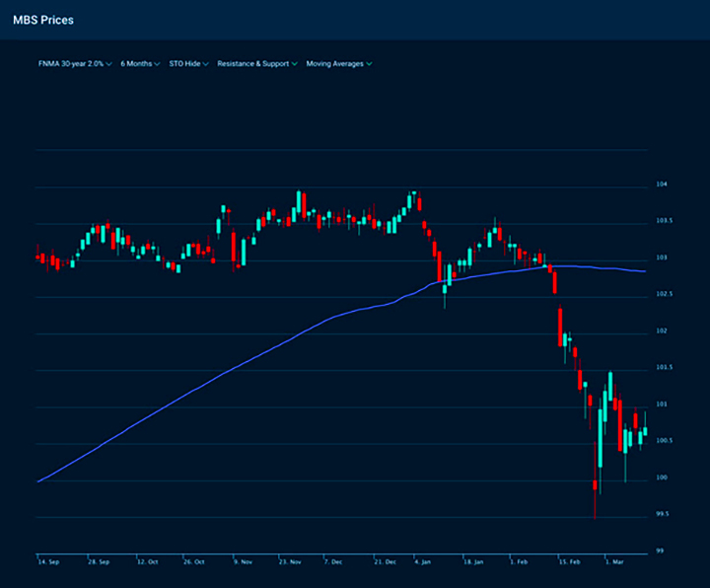The image size is (710, 588).
Task: Select the 9. Nov date label
Action: tap(243, 561)
